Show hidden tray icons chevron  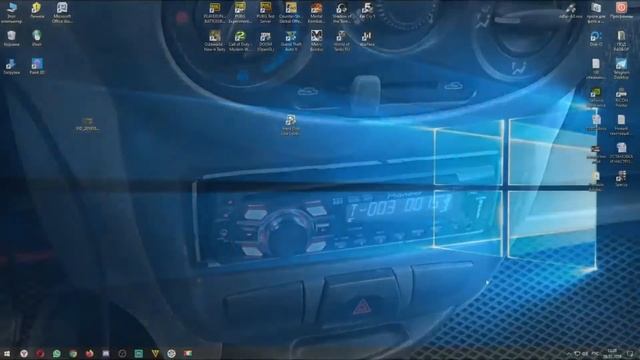click(569, 353)
